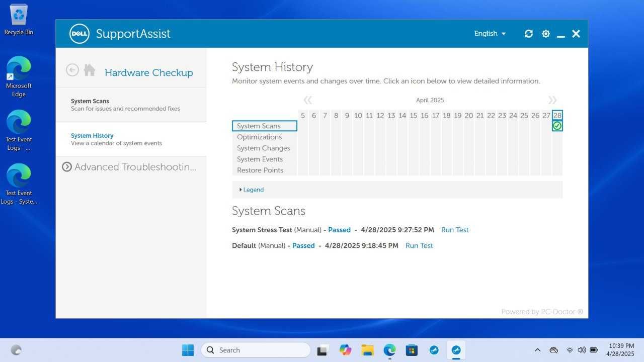644x362 pixels.
Task: Click 'Powered by PC-Doctor' text
Action: pos(542,312)
